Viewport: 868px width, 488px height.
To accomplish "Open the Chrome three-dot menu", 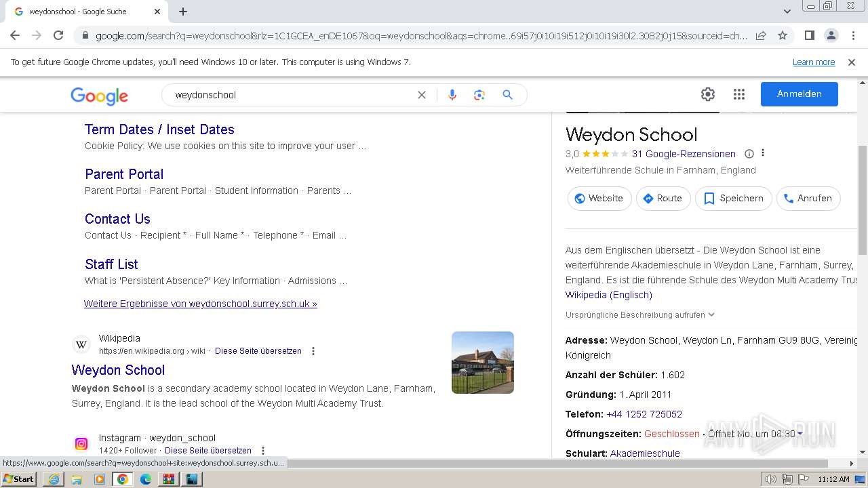I will [x=852, y=35].
